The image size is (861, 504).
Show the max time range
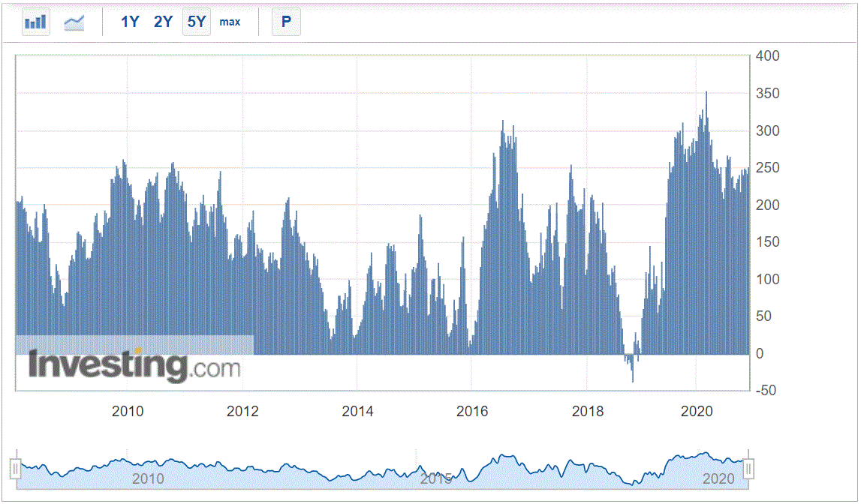pos(230,22)
